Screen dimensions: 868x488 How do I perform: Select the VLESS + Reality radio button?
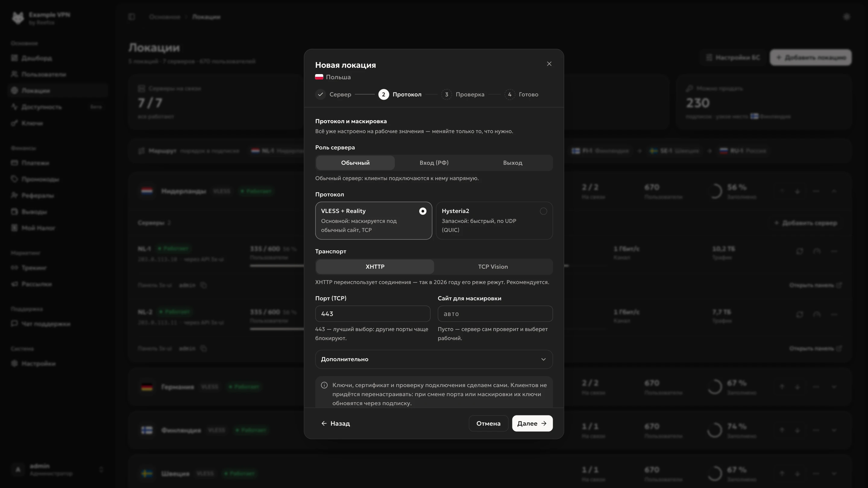tap(423, 211)
